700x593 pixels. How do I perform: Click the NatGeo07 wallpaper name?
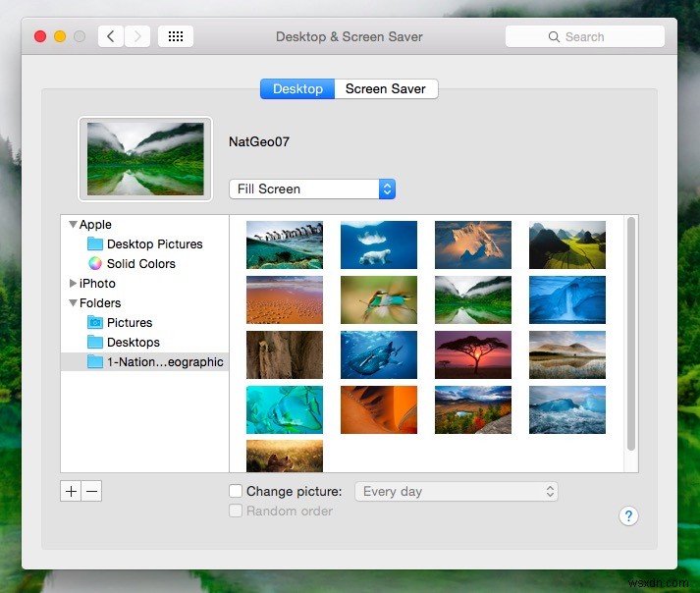pyautogui.click(x=259, y=141)
